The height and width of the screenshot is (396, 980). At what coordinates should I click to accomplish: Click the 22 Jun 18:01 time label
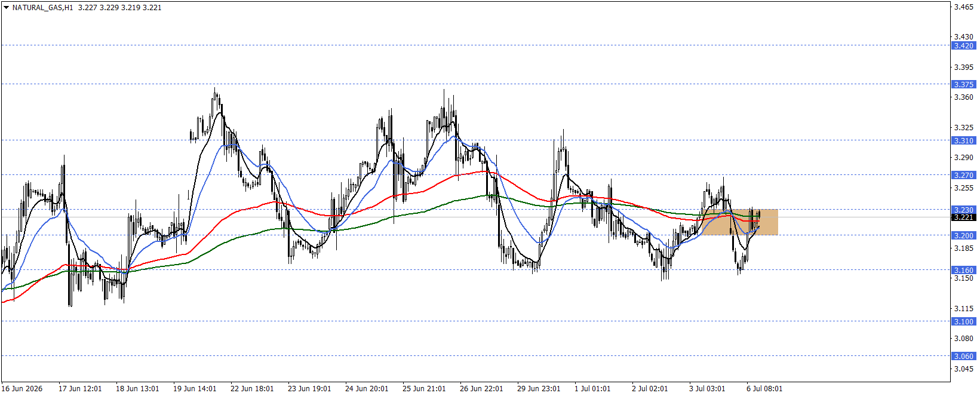252,389
